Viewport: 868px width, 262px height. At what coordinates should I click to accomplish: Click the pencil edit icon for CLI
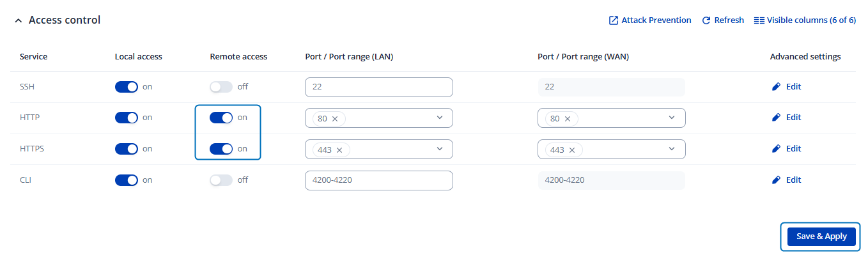pyautogui.click(x=777, y=180)
